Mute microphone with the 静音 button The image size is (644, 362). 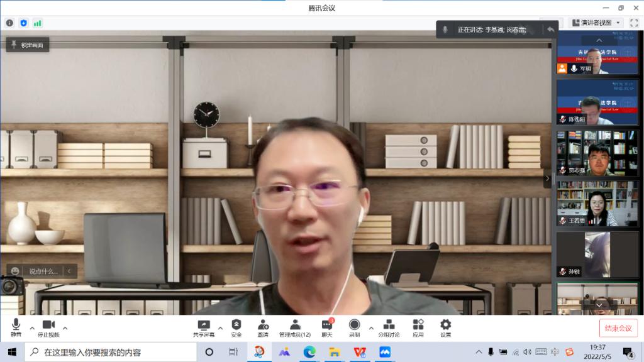[16, 327]
